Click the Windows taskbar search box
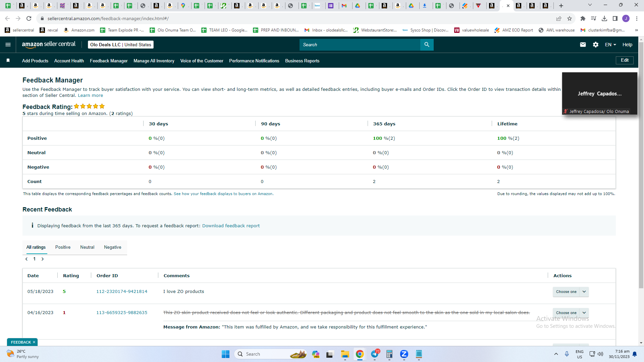Viewport: 644px width, 362px height. [x=271, y=354]
